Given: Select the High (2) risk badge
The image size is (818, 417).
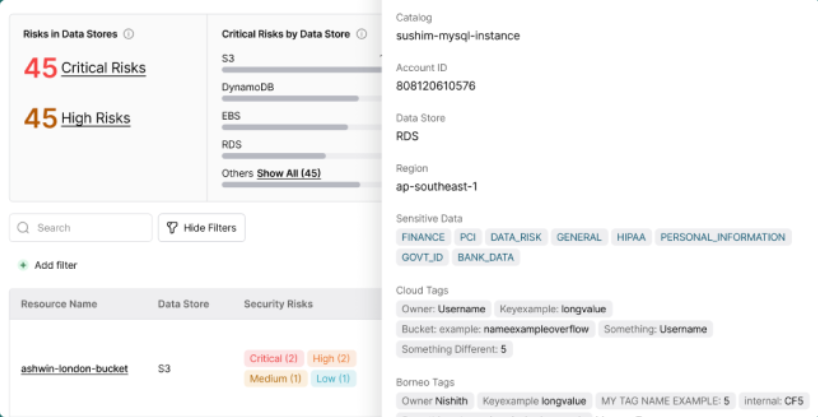Looking at the screenshot, I should click(x=329, y=358).
